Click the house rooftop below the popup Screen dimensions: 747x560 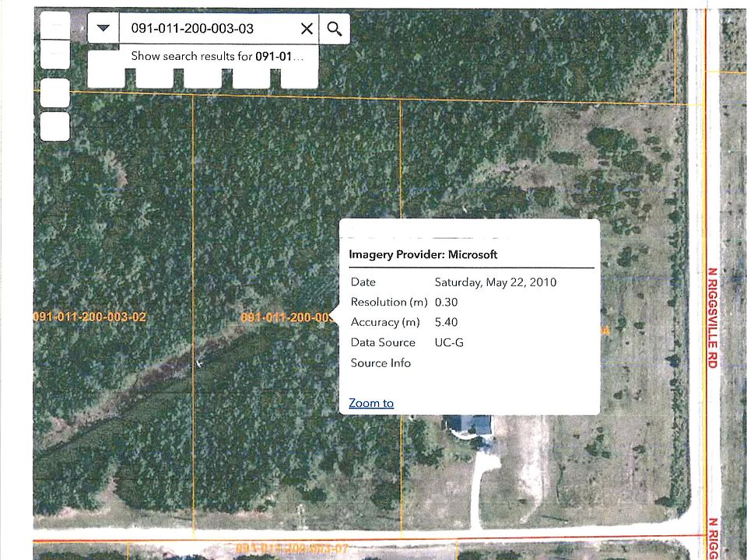click(468, 425)
